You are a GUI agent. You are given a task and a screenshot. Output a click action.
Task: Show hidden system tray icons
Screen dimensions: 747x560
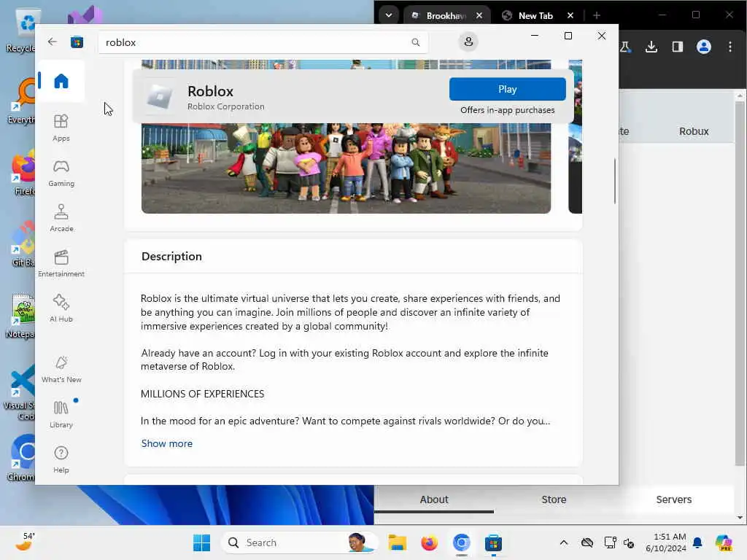[x=564, y=542]
